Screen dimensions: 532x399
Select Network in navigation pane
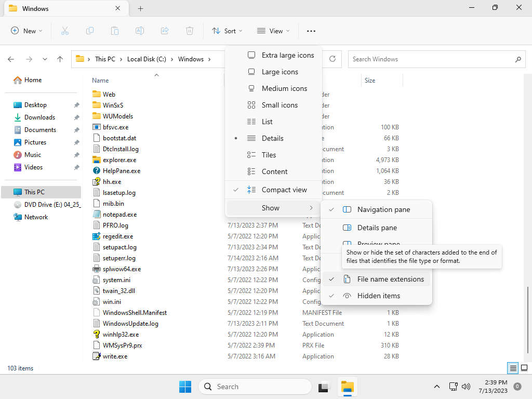36,217
